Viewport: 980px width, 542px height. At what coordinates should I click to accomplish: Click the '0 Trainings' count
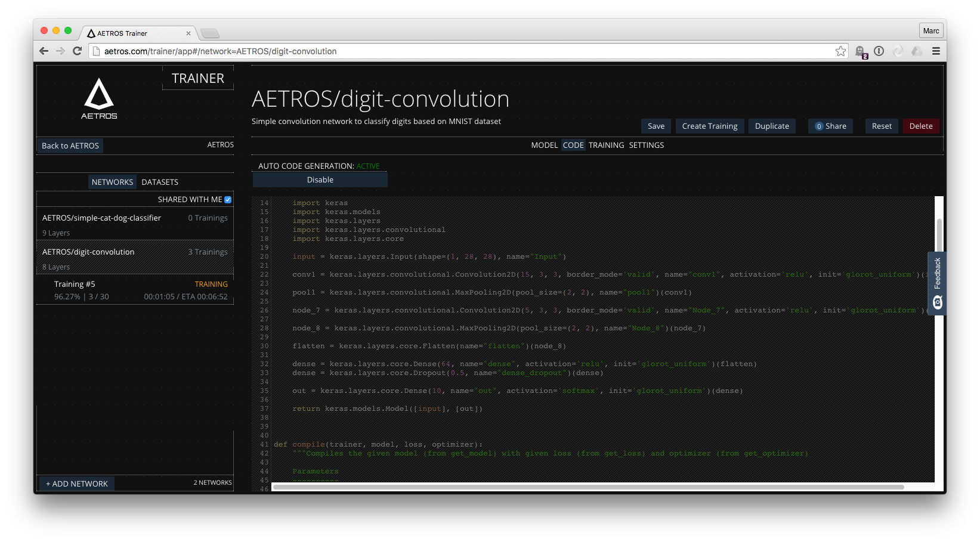coord(208,218)
